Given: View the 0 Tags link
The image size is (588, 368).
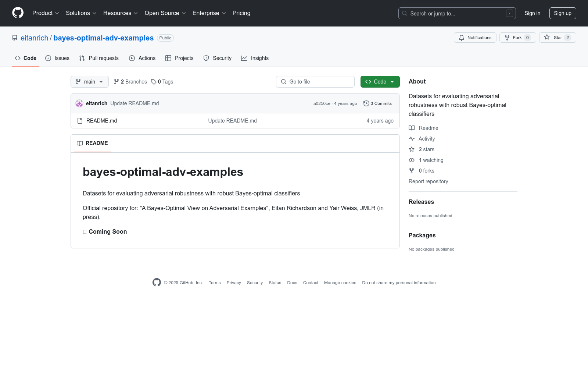Looking at the screenshot, I should pos(162,82).
